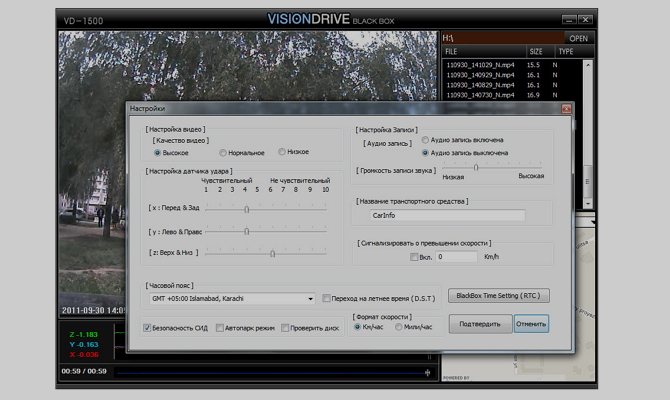
Task: Click the X front-back sensor slider
Action: [x=247, y=209]
